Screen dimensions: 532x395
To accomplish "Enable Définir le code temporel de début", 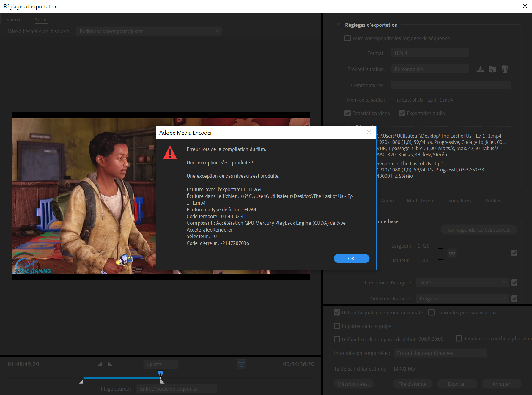I will coord(337,339).
